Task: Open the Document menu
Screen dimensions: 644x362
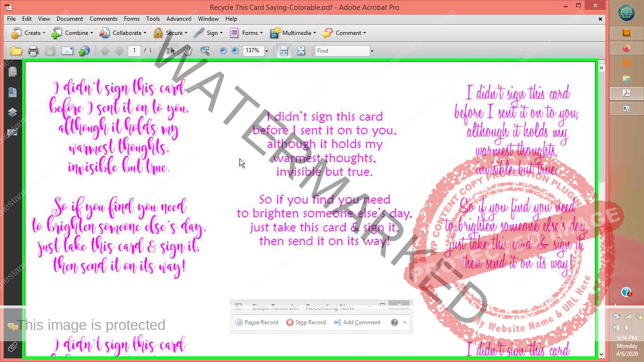Action: click(70, 19)
